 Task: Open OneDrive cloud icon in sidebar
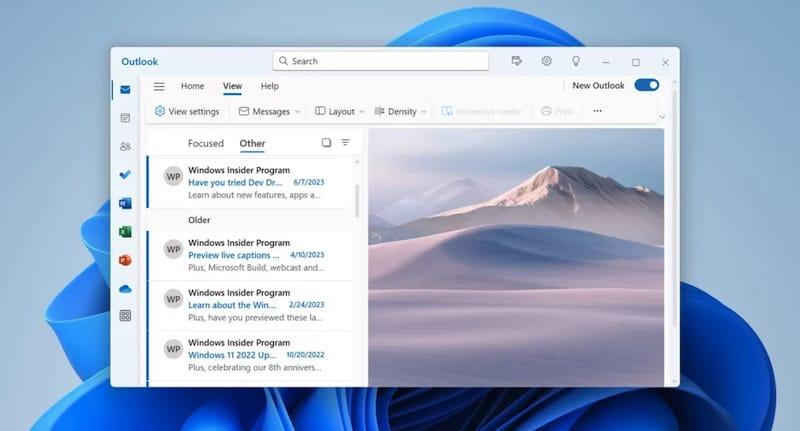click(x=125, y=289)
